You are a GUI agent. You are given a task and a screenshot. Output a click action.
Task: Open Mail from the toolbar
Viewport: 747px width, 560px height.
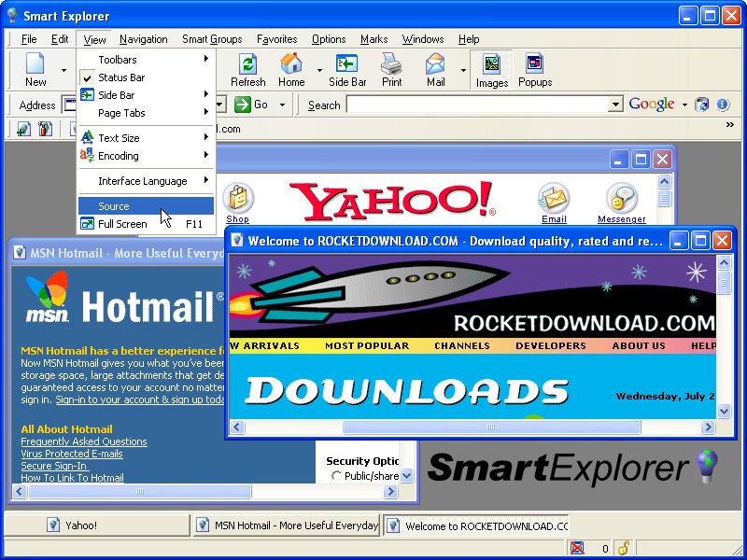[435, 69]
